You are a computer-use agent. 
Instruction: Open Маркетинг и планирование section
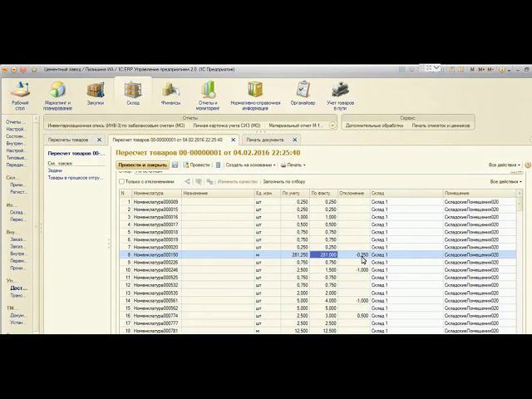[57, 96]
